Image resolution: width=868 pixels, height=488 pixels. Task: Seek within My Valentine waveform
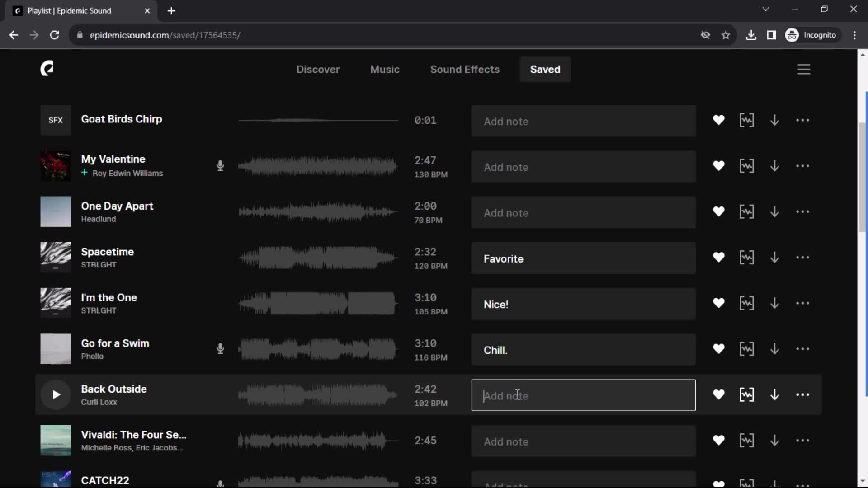click(318, 166)
